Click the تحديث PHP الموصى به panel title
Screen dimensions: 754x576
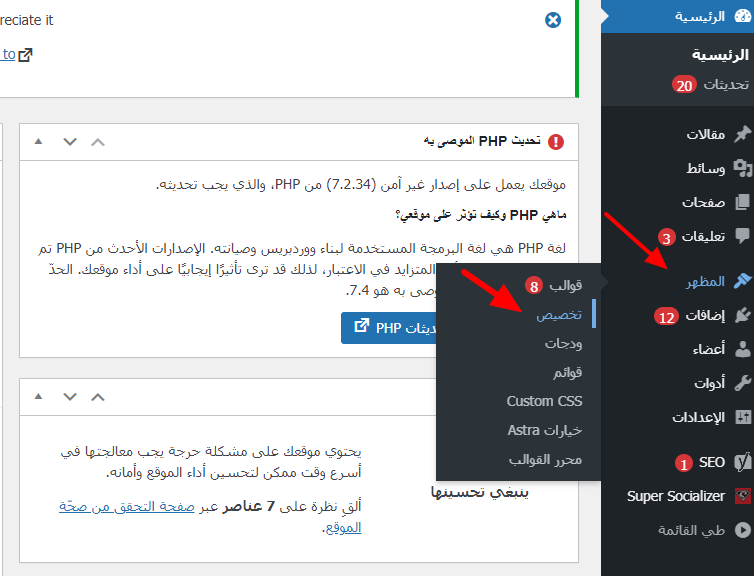coord(482,141)
